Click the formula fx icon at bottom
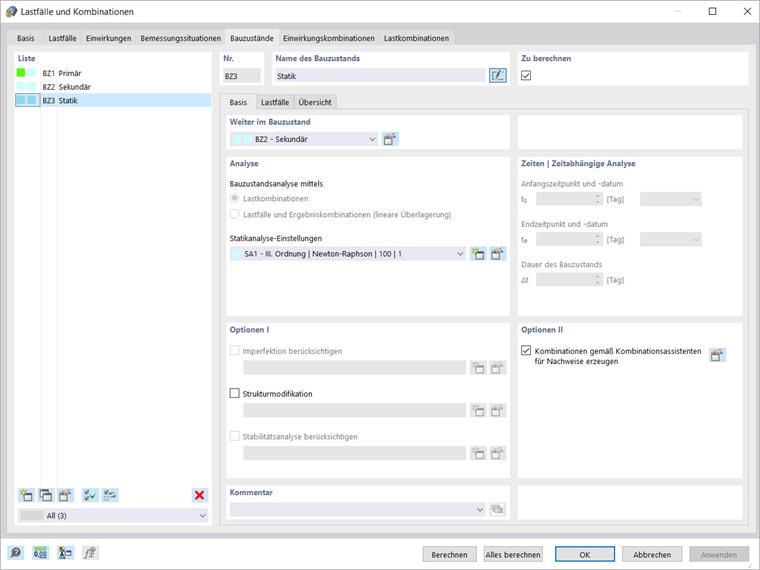Image resolution: width=760 pixels, height=570 pixels. (x=90, y=553)
